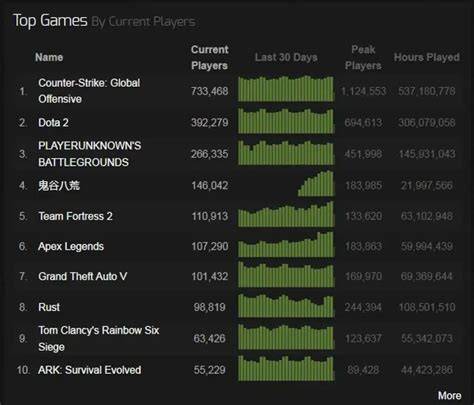Click the More link below the table

tap(449, 395)
